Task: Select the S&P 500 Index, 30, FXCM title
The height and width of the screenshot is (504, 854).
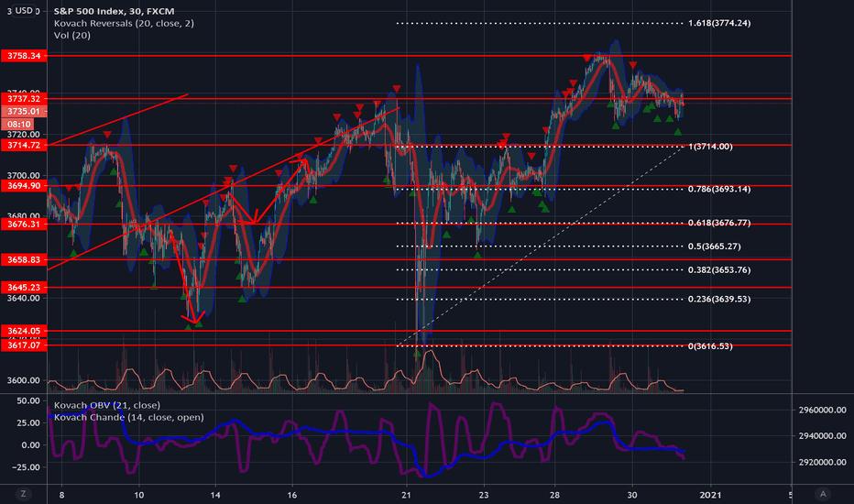Action: (114, 11)
